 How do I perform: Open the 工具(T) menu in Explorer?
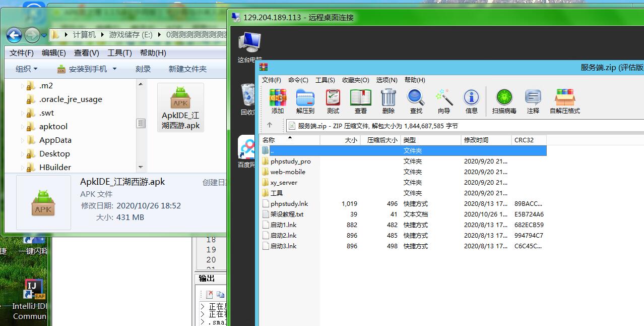119,53
